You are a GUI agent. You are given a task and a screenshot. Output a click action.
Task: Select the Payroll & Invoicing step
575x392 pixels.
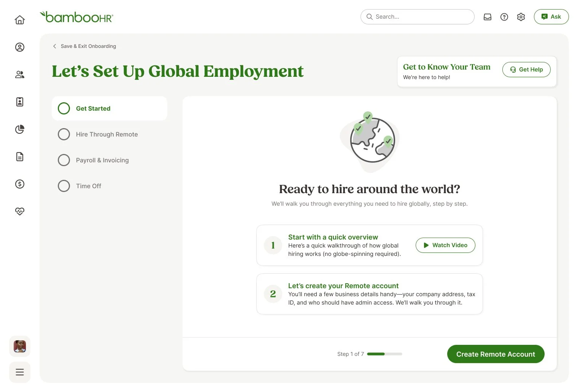(110, 160)
